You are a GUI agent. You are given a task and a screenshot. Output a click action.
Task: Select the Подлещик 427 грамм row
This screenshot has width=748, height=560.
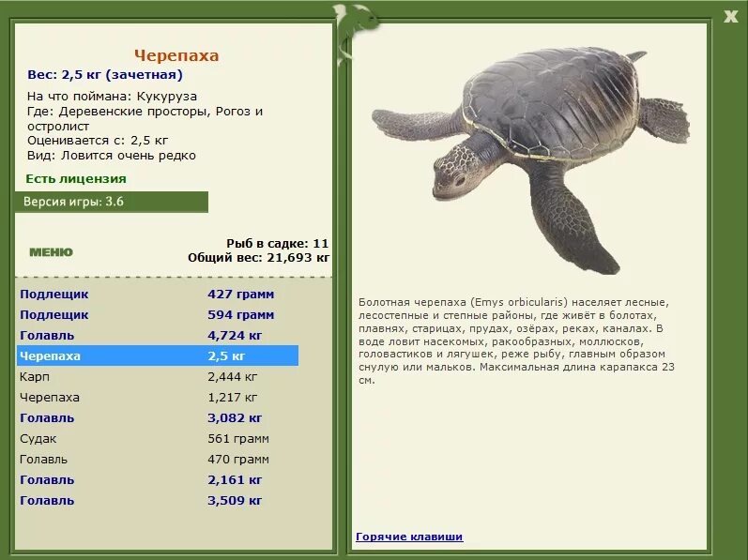(x=158, y=294)
